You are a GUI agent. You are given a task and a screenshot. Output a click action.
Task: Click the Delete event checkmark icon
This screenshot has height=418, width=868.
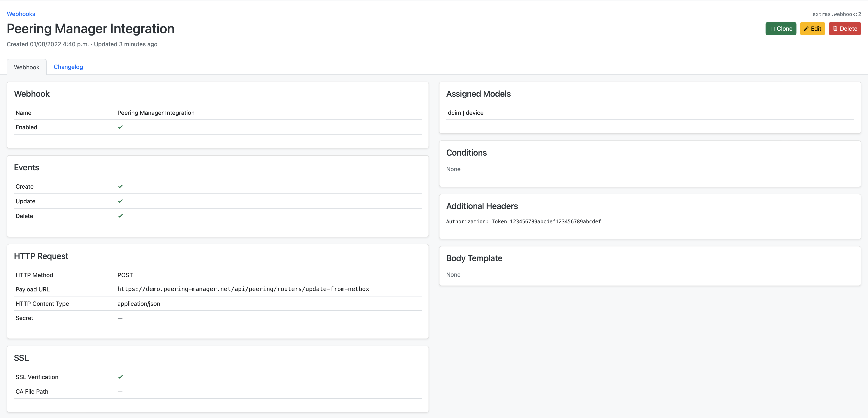(x=120, y=216)
